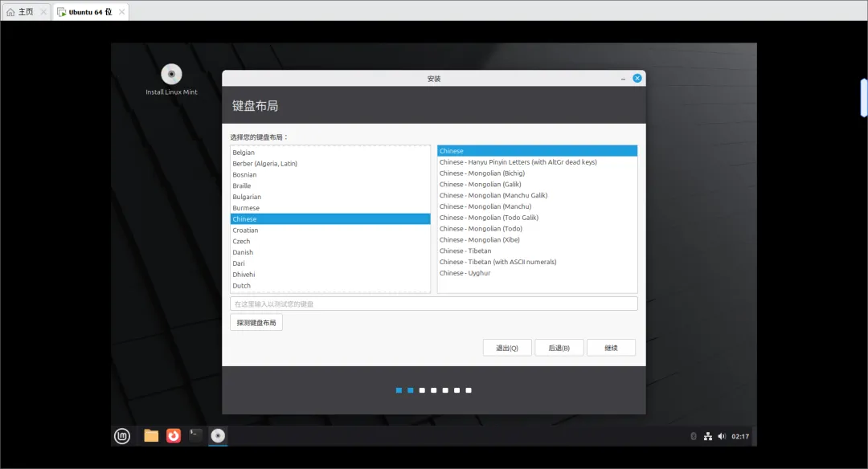This screenshot has width=868, height=469.
Task: Select Dhivehi in the layout list
Action: coord(330,275)
